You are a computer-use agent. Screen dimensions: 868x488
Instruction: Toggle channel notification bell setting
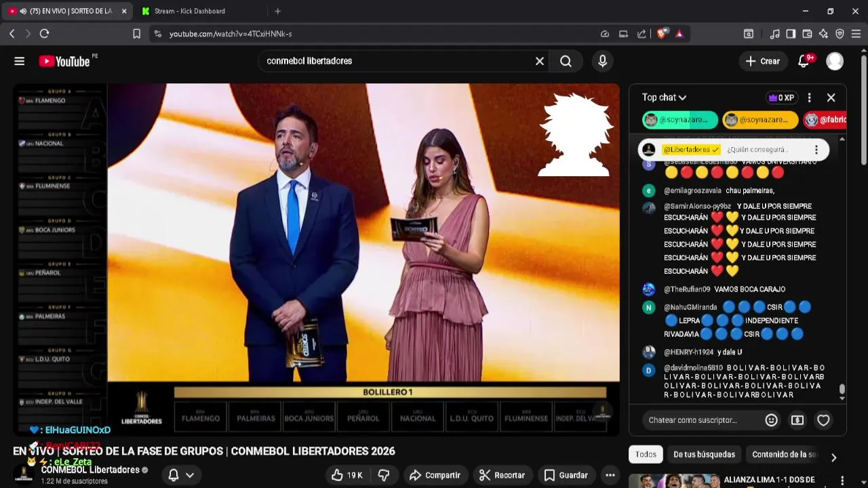coord(174,475)
